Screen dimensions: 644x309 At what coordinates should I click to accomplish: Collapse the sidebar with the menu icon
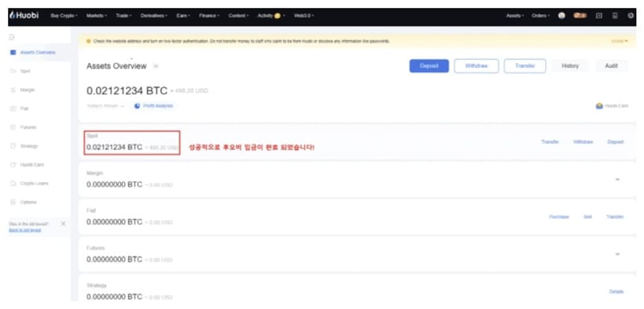pyautogui.click(x=13, y=37)
